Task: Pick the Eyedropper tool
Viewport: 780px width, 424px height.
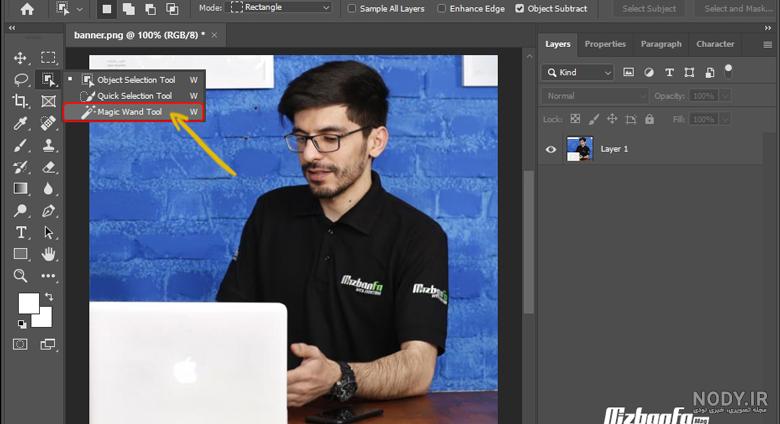Action: pos(20,123)
